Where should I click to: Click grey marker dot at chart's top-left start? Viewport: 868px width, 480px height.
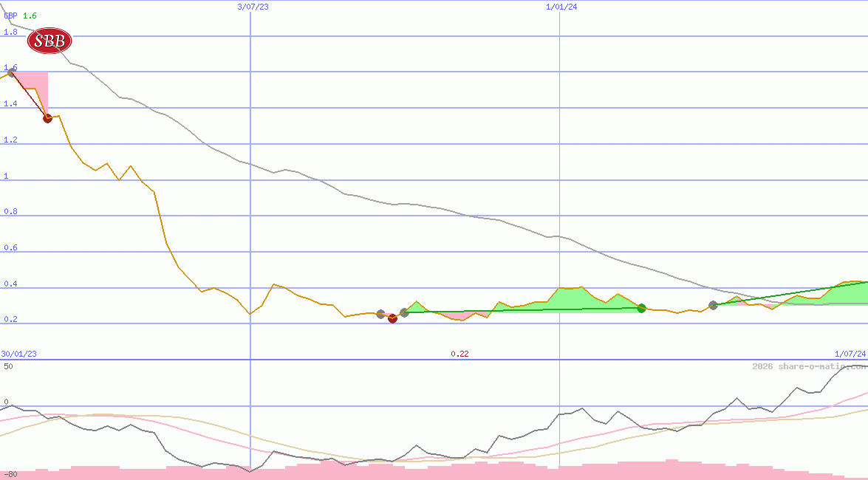(x=10, y=73)
